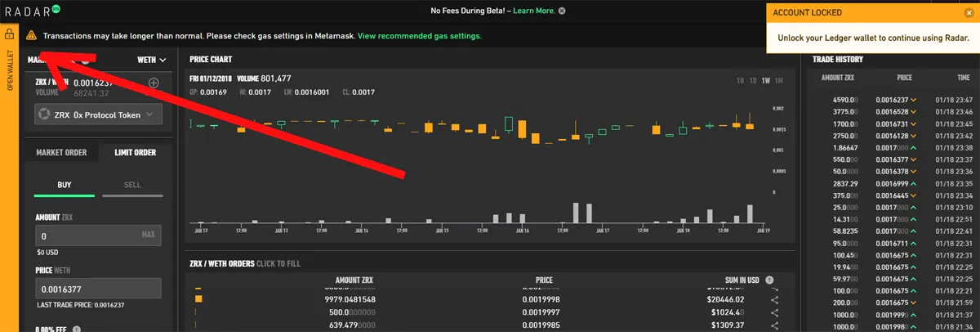Select the Buy tab

(x=65, y=185)
